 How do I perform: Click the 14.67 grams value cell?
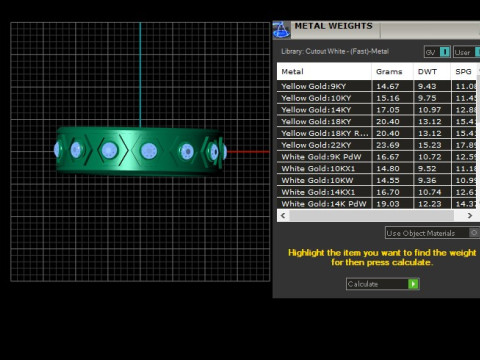(x=392, y=86)
